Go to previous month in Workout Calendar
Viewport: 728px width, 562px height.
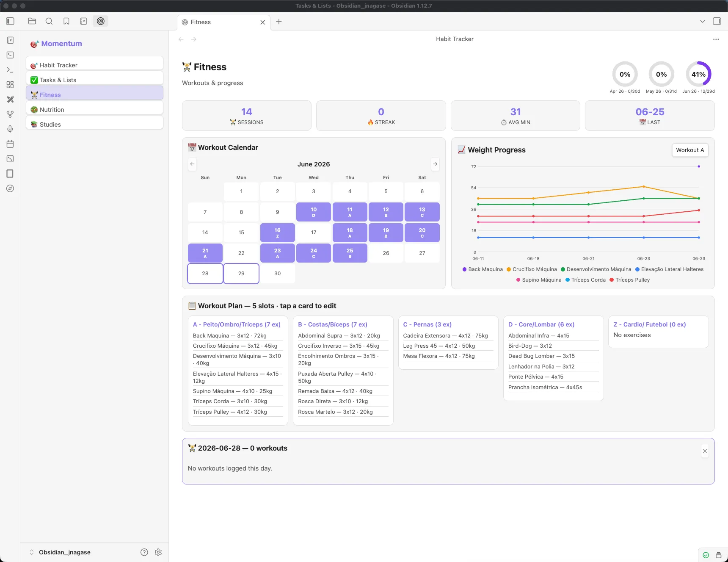[193, 164]
